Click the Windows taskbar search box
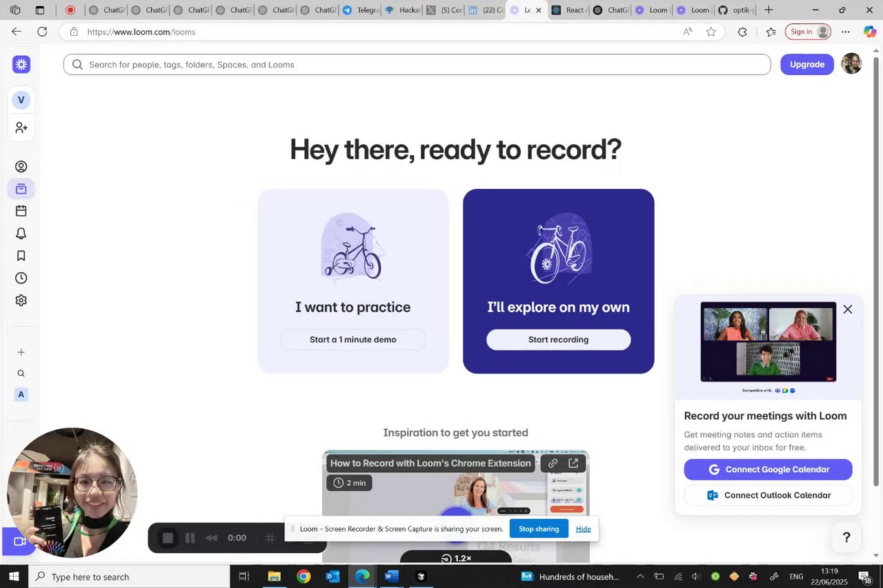This screenshot has width=883, height=588. click(129, 576)
